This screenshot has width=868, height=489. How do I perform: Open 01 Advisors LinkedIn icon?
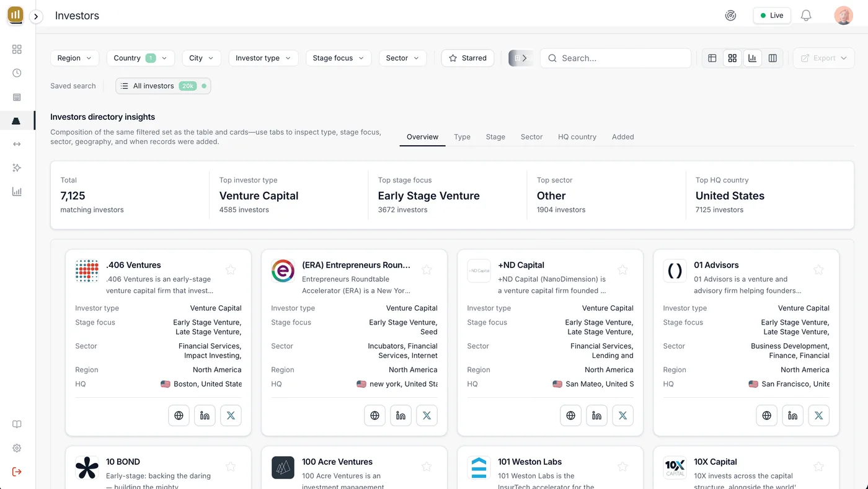coord(792,415)
